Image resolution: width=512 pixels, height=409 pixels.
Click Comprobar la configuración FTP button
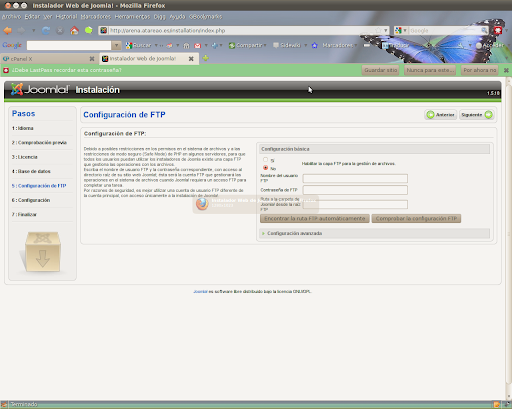tap(416, 219)
